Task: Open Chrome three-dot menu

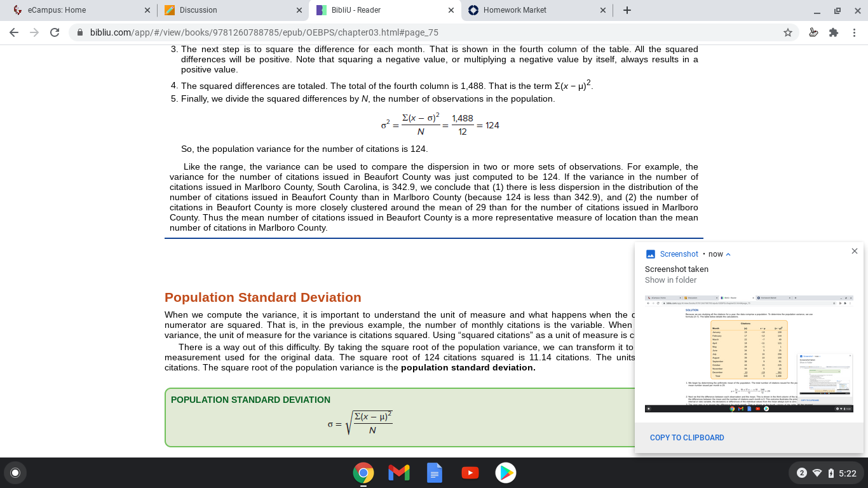Action: (x=854, y=32)
